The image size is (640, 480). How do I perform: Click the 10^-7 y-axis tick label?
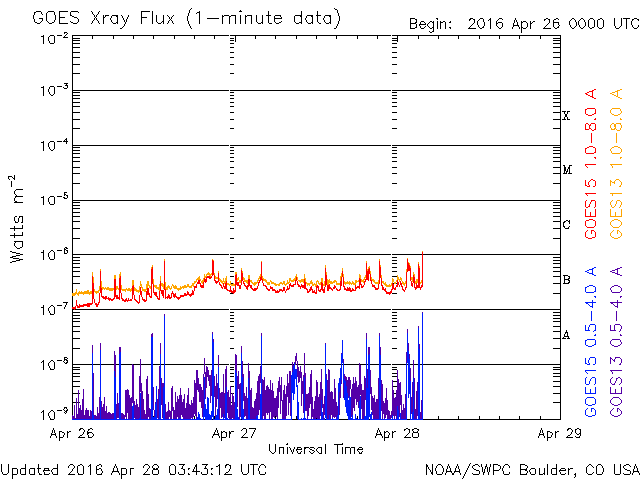click(55, 310)
